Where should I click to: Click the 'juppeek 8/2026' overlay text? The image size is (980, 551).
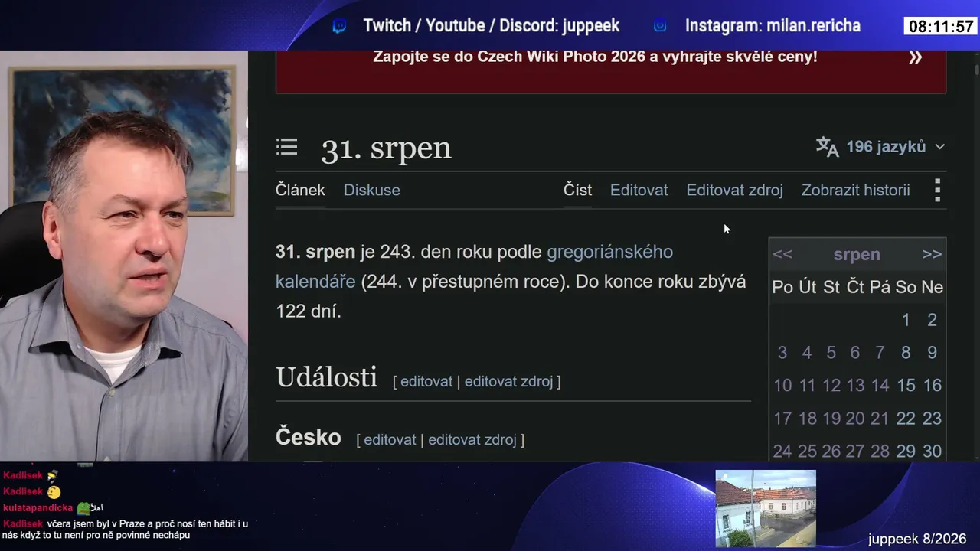point(917,539)
